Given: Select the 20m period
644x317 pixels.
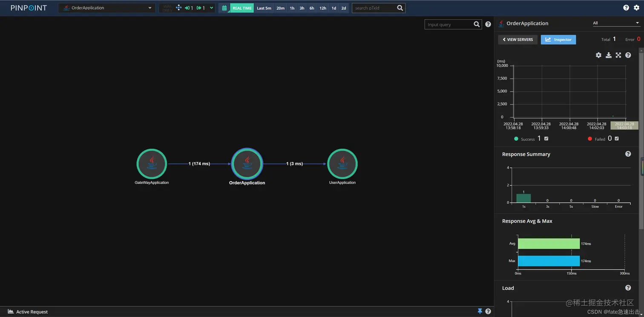Looking at the screenshot, I should tap(280, 8).
